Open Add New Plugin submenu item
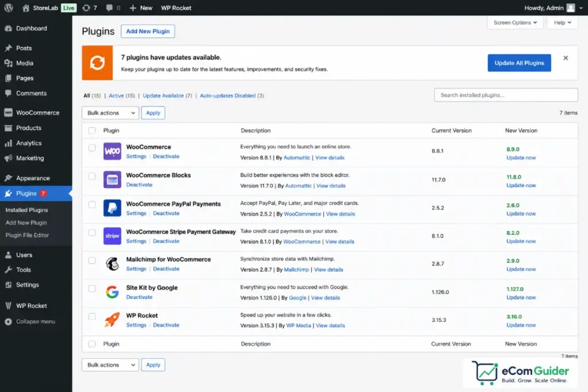Screen dimensions: 588x392 tap(26, 223)
